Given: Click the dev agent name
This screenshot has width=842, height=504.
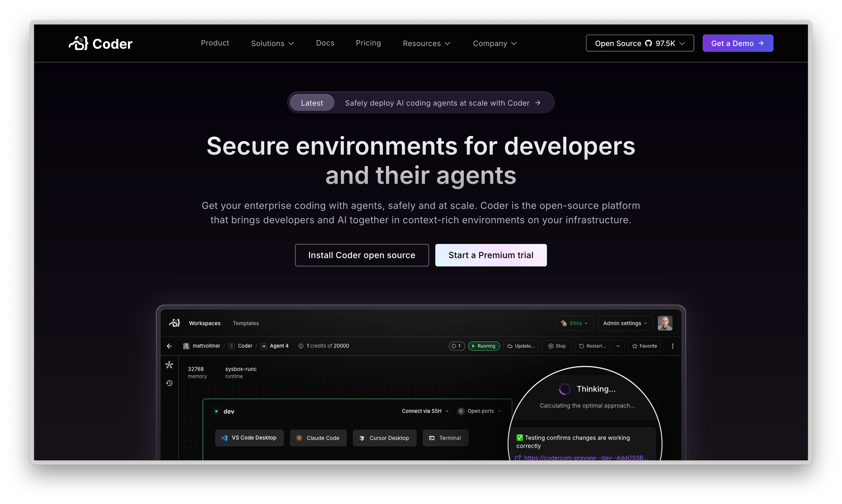Looking at the screenshot, I should point(229,411).
